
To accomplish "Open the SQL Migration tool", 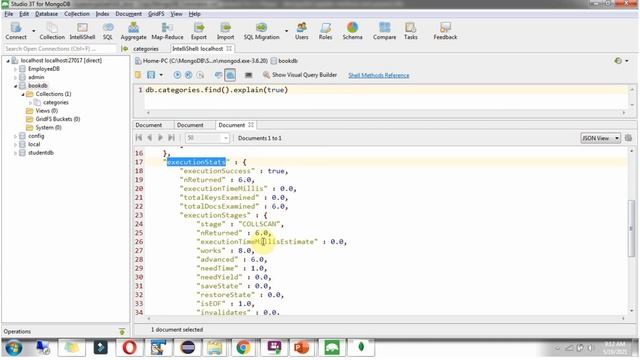I will point(261,31).
